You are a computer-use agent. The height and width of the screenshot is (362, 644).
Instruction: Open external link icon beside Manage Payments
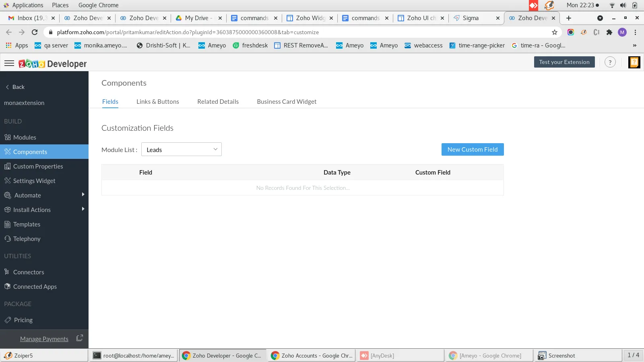tap(80, 338)
